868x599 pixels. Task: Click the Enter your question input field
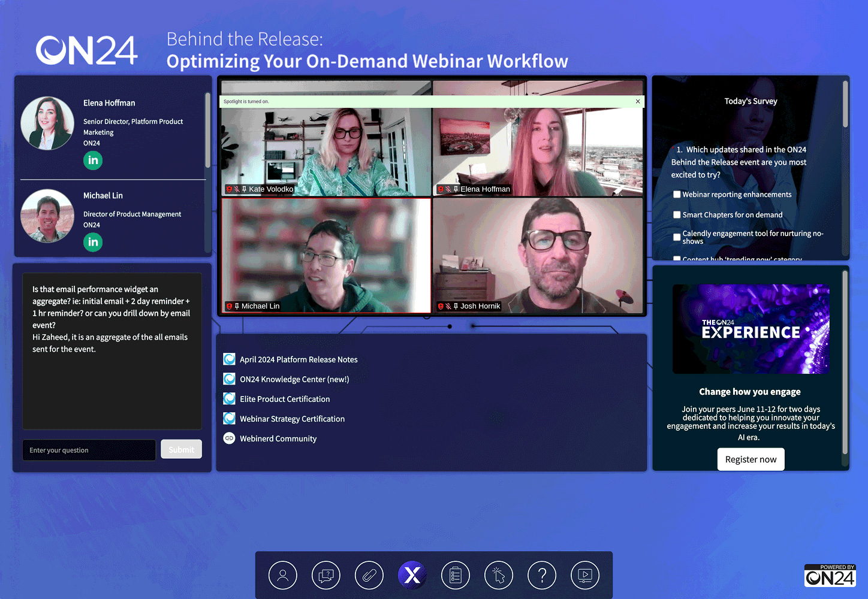pyautogui.click(x=89, y=450)
